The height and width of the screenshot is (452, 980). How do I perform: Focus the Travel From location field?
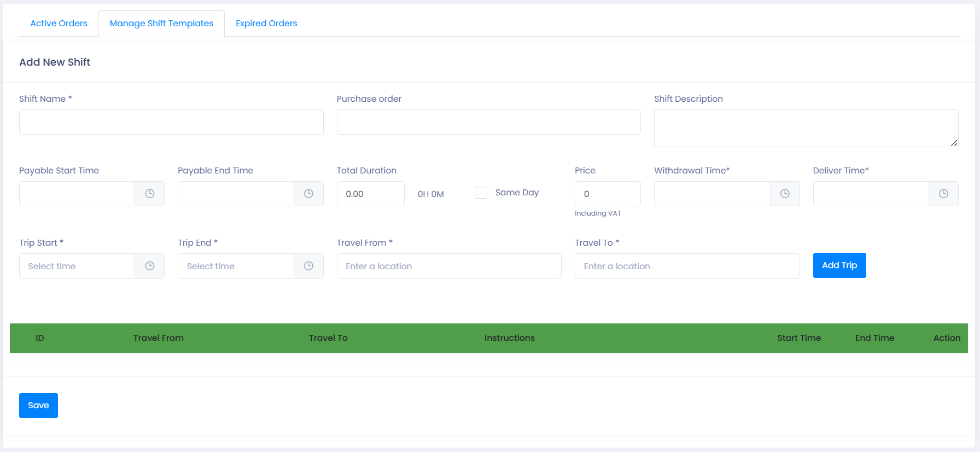coord(449,266)
